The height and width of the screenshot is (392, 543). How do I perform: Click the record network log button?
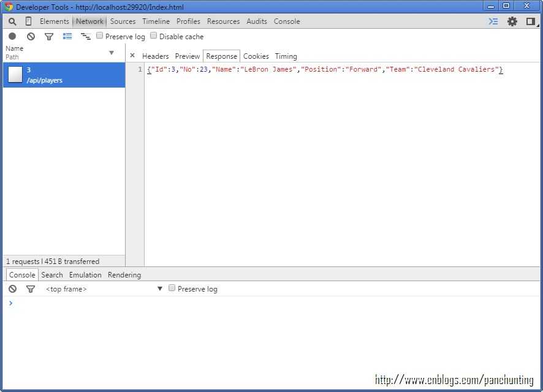12,36
